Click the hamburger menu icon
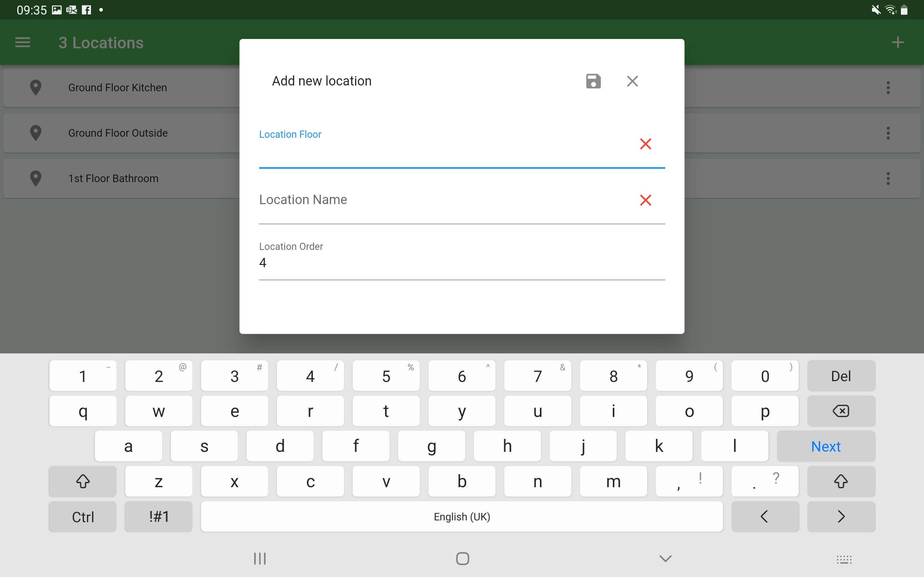The width and height of the screenshot is (924, 577). click(x=23, y=42)
